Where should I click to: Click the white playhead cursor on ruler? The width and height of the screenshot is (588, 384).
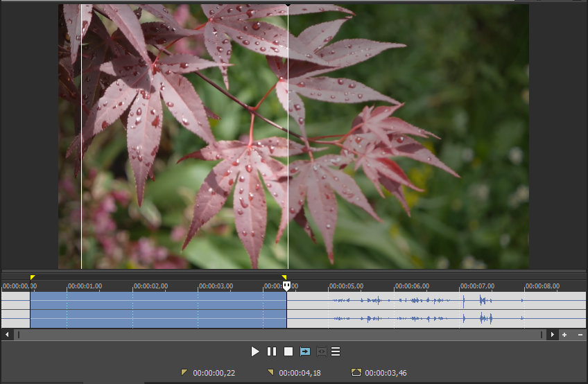pyautogui.click(x=287, y=286)
